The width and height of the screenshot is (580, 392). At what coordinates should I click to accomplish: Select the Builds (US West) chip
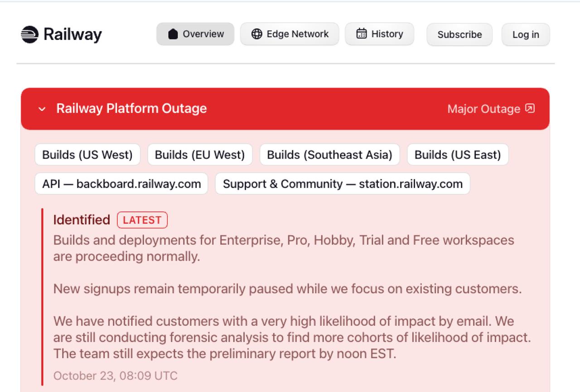[x=87, y=155]
